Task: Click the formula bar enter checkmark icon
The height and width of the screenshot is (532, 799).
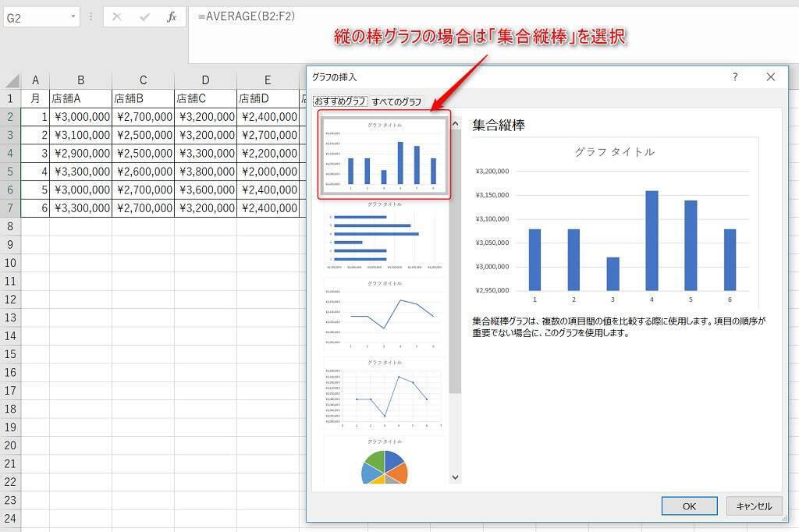Action: point(144,16)
